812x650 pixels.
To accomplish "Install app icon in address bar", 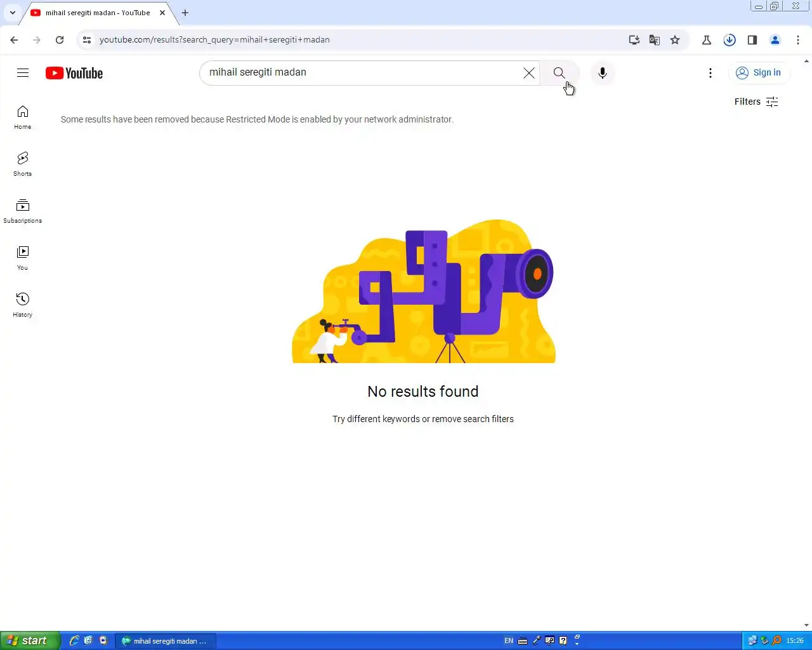I will point(634,40).
